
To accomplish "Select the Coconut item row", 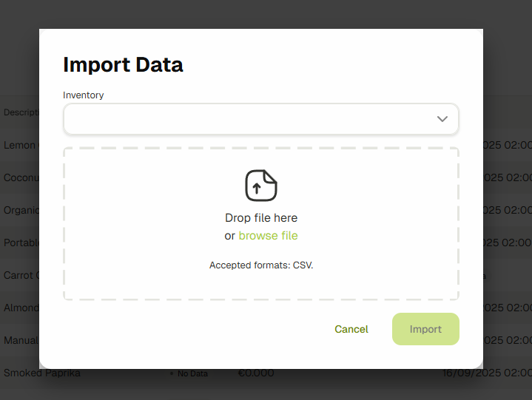I will 20,177.
